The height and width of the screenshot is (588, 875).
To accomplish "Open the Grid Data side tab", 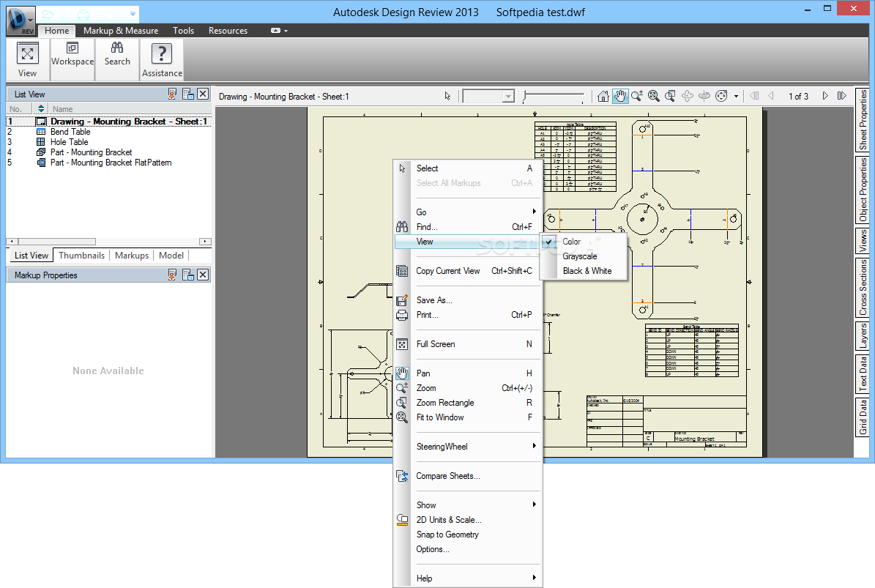I will pyautogui.click(x=863, y=416).
